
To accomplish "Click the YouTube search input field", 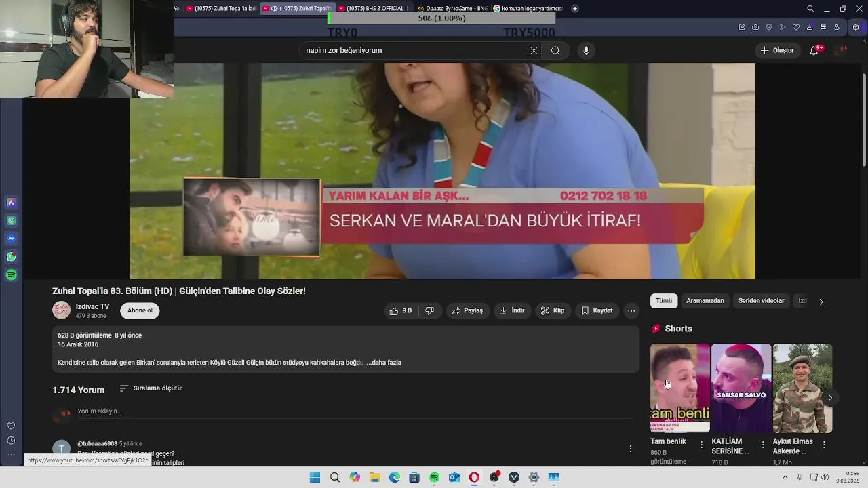I will click(414, 51).
